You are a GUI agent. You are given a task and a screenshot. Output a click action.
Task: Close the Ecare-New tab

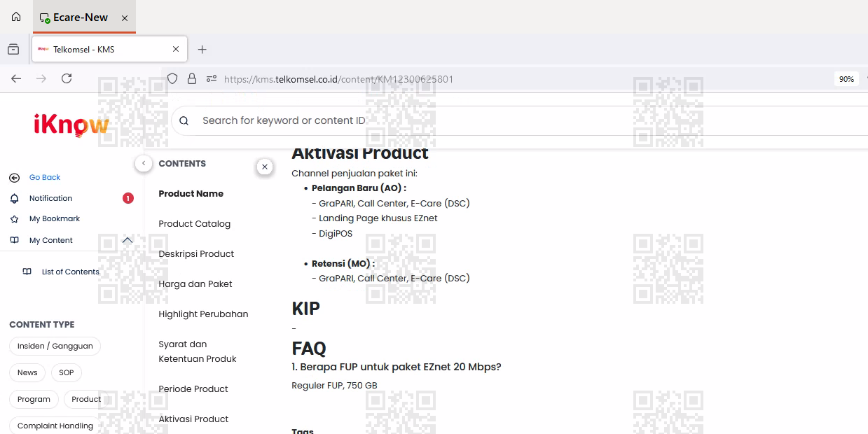[125, 17]
